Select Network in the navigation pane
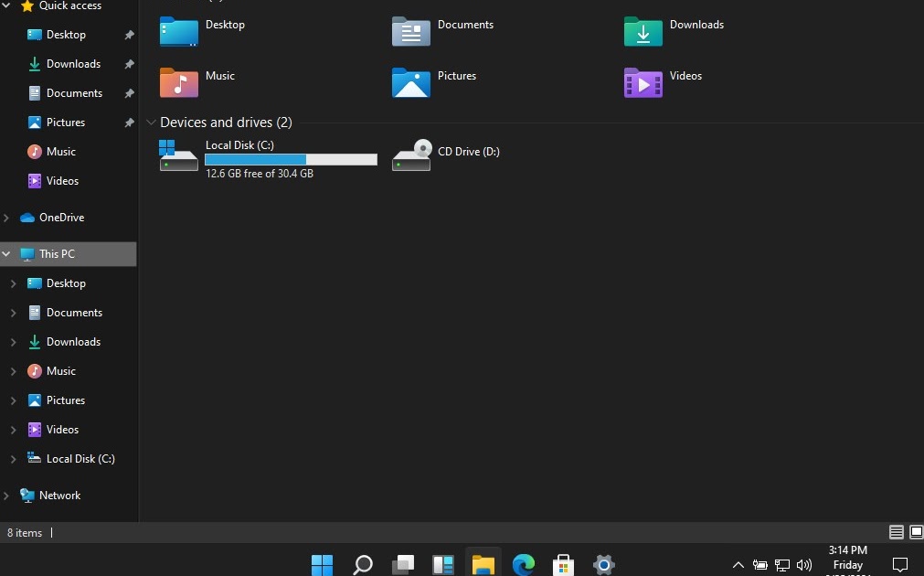 point(59,496)
